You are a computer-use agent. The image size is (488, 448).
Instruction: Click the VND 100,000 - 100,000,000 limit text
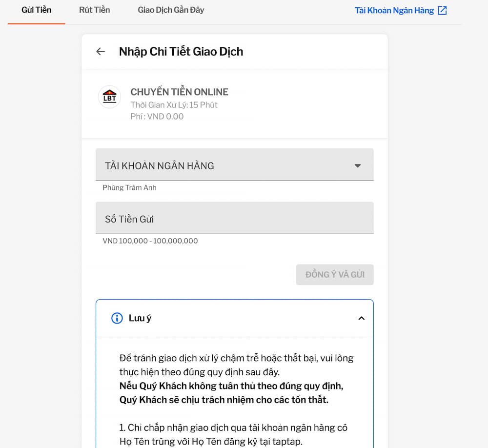pos(149,241)
